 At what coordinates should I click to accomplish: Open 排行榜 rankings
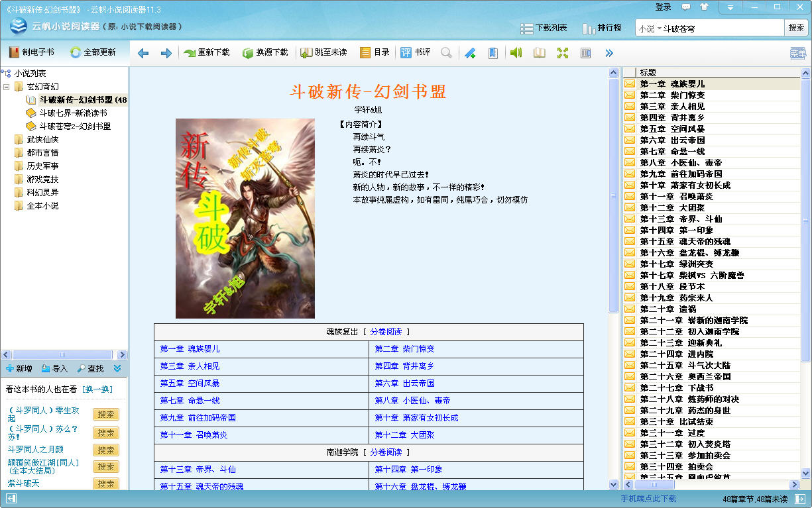602,28
